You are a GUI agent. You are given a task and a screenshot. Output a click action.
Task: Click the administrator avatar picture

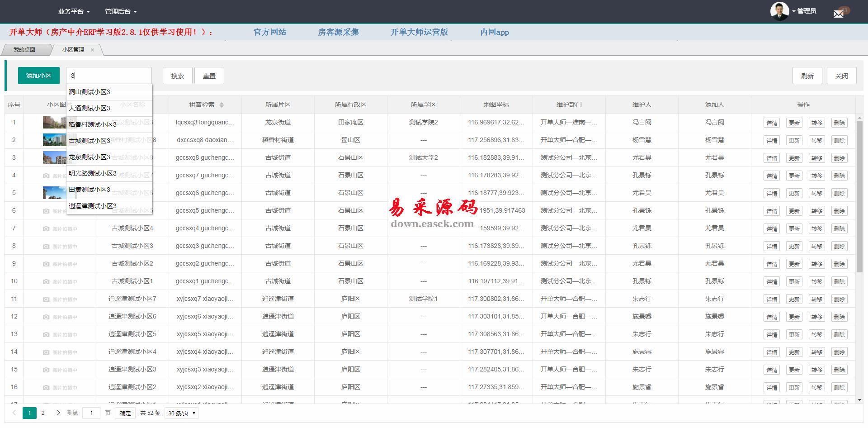tap(779, 11)
